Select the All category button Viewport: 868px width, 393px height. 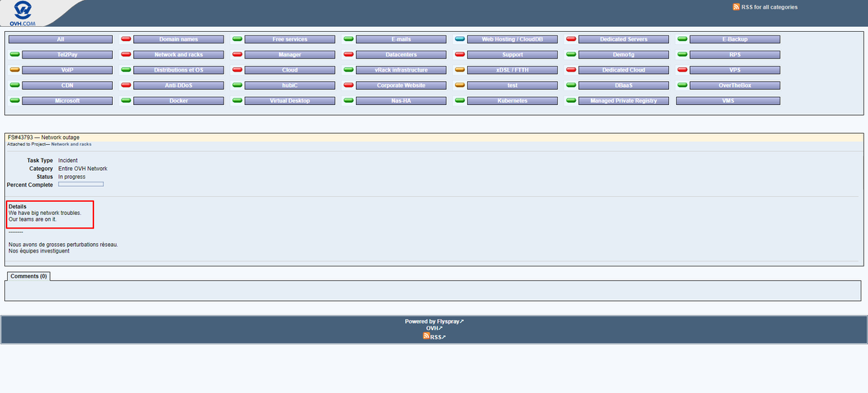60,39
